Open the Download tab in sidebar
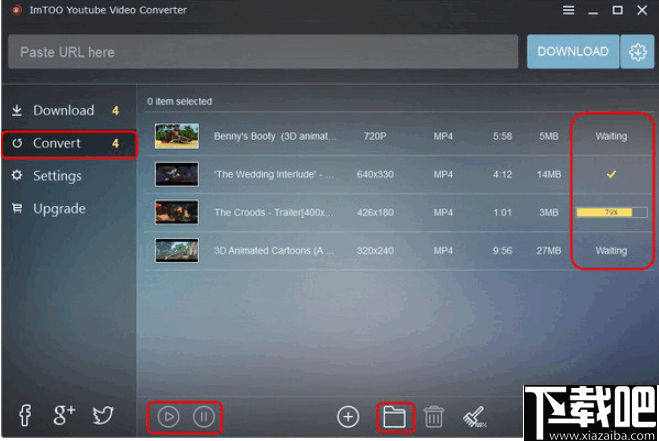The image size is (659, 441). pos(68,111)
